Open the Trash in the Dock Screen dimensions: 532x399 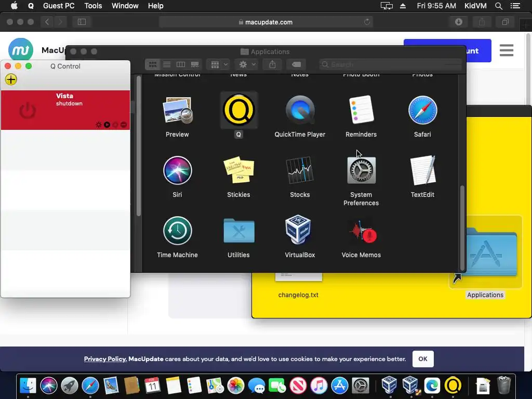503,385
